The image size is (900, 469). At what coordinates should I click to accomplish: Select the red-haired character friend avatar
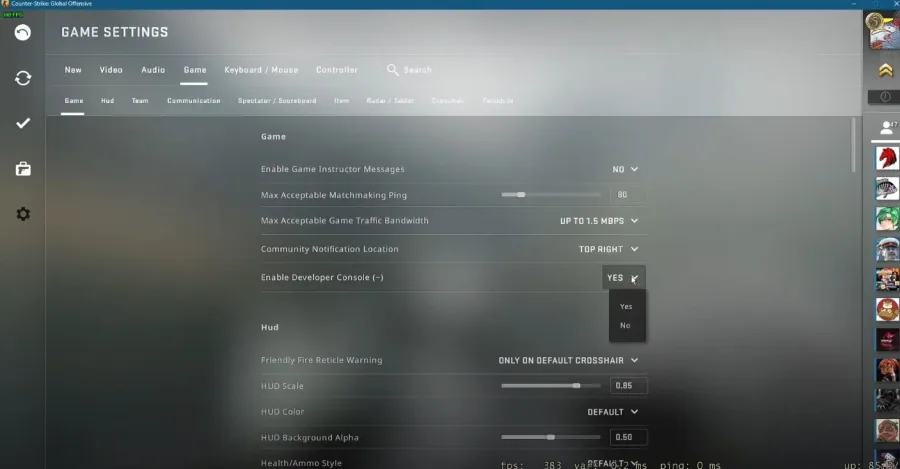[887, 370]
